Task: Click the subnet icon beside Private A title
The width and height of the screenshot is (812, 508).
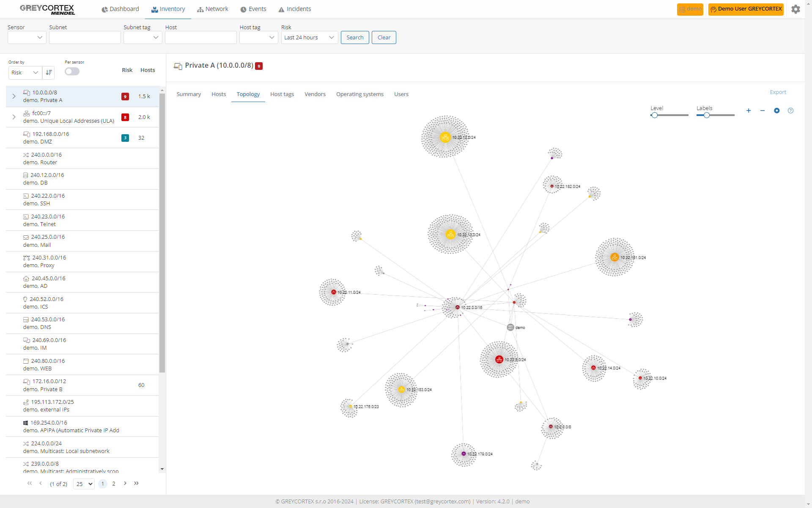Action: pos(178,66)
